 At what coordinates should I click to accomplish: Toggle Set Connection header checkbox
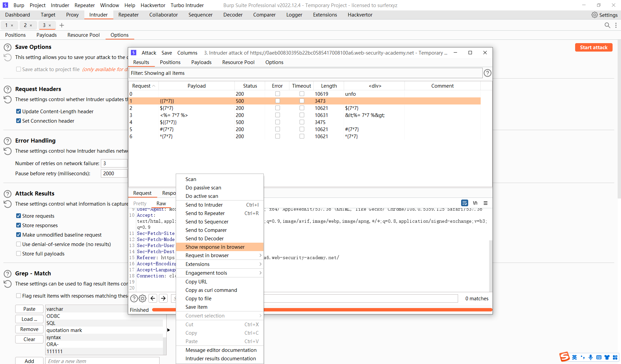point(19,121)
